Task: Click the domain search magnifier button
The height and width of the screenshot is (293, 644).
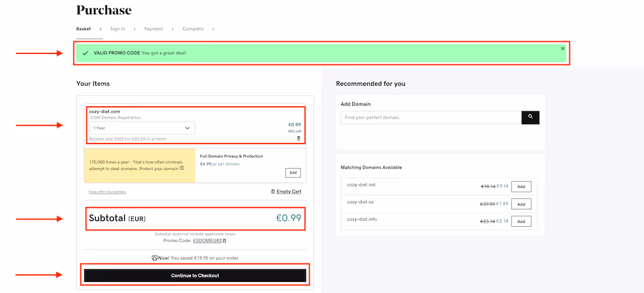Action: click(530, 117)
